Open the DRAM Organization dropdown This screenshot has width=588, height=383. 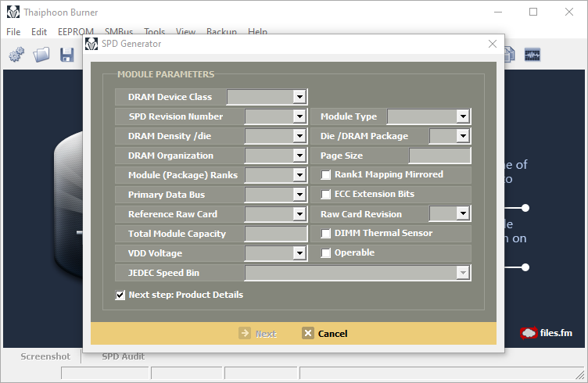coord(299,156)
